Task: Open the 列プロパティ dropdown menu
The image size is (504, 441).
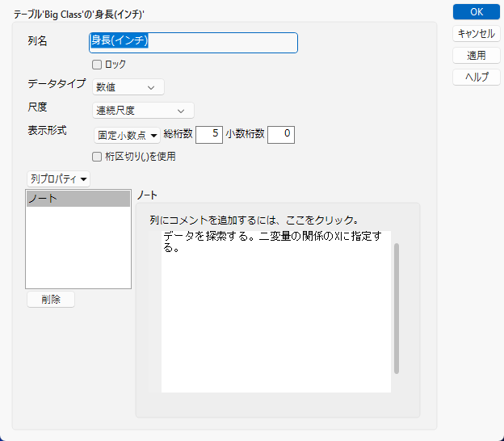Action: click(x=58, y=179)
